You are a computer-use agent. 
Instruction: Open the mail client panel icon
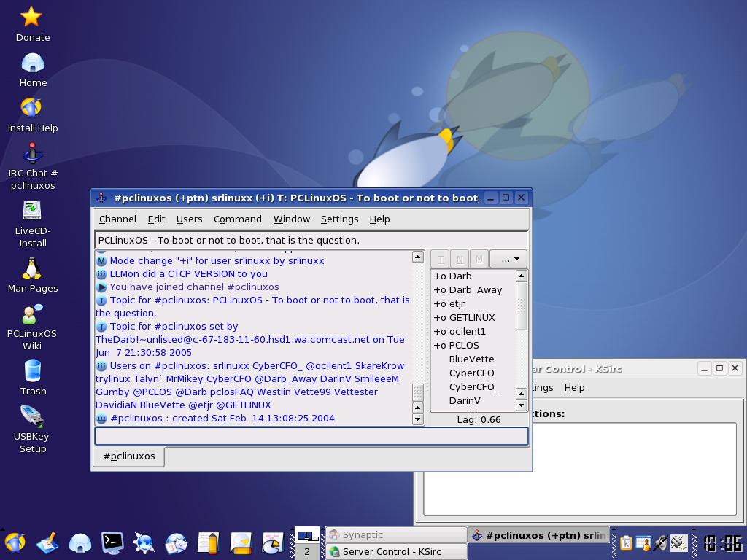177,542
